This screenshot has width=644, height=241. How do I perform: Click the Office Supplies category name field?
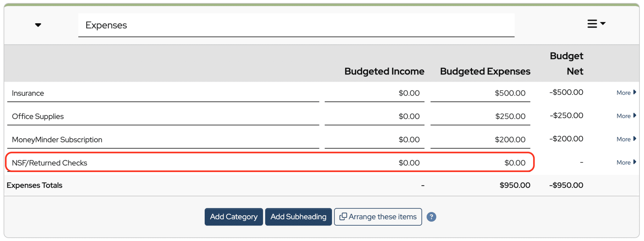point(163,117)
